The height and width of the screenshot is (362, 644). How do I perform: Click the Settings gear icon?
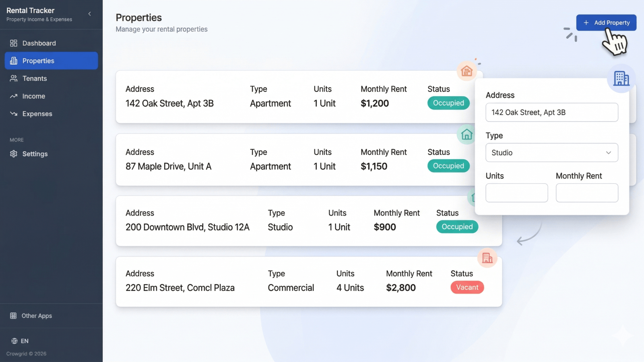14,154
